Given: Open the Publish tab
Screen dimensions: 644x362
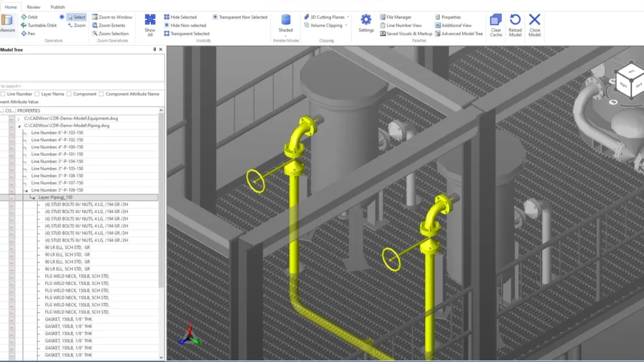Looking at the screenshot, I should pyautogui.click(x=57, y=7).
